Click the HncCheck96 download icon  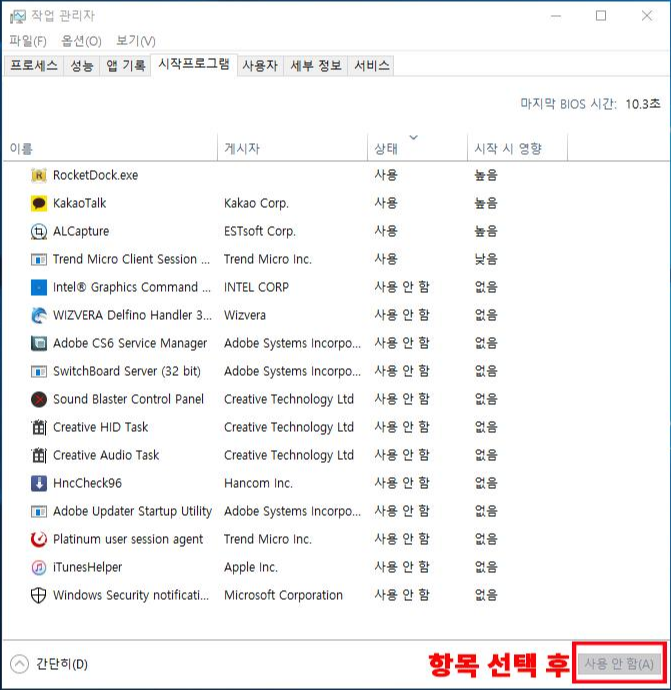point(39,483)
